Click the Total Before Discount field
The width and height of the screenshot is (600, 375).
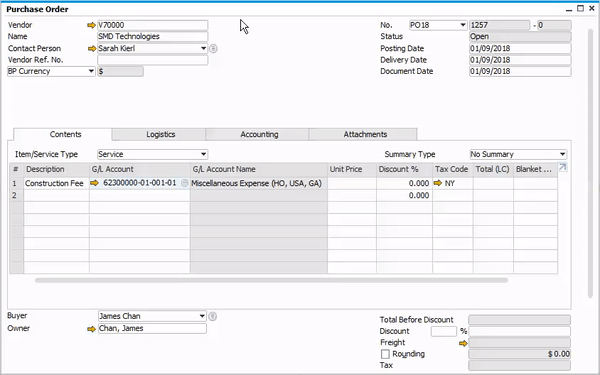(x=520, y=320)
